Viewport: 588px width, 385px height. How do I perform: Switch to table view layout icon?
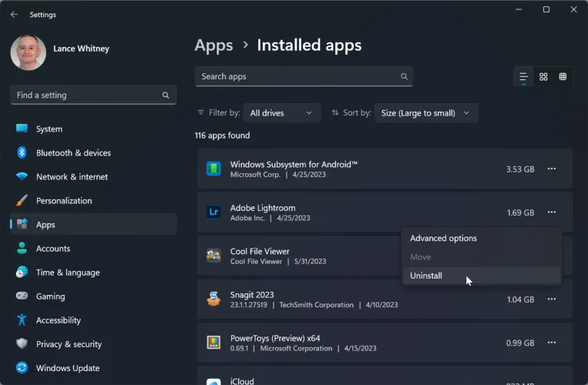[563, 77]
